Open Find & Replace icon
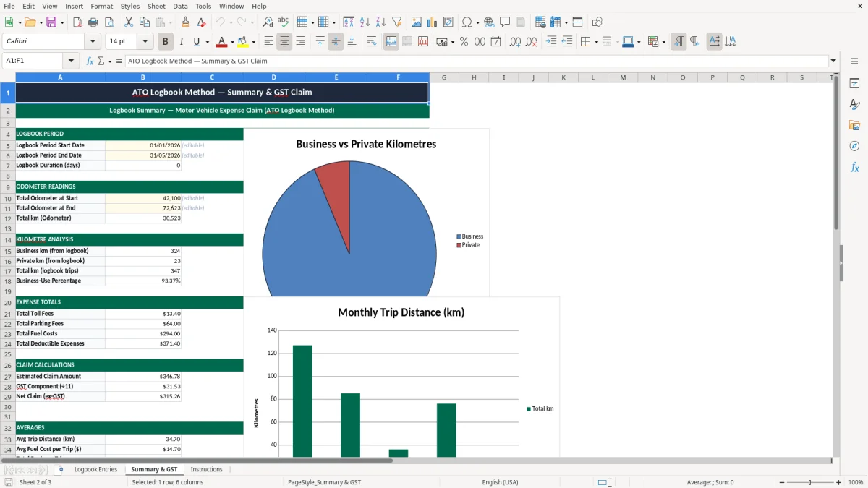 coord(268,22)
